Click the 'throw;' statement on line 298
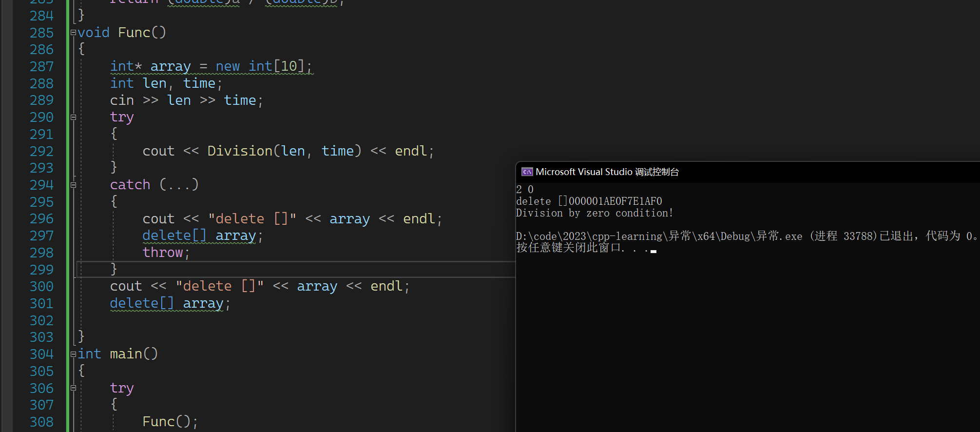The width and height of the screenshot is (980, 432). 166,253
